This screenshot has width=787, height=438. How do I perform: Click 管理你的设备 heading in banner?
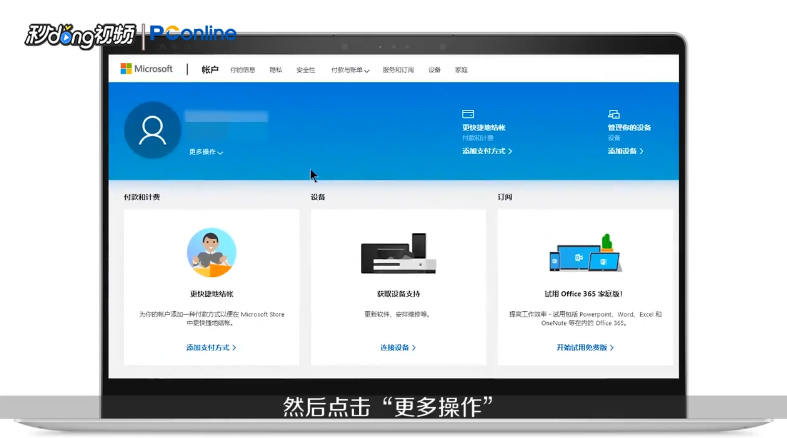629,127
